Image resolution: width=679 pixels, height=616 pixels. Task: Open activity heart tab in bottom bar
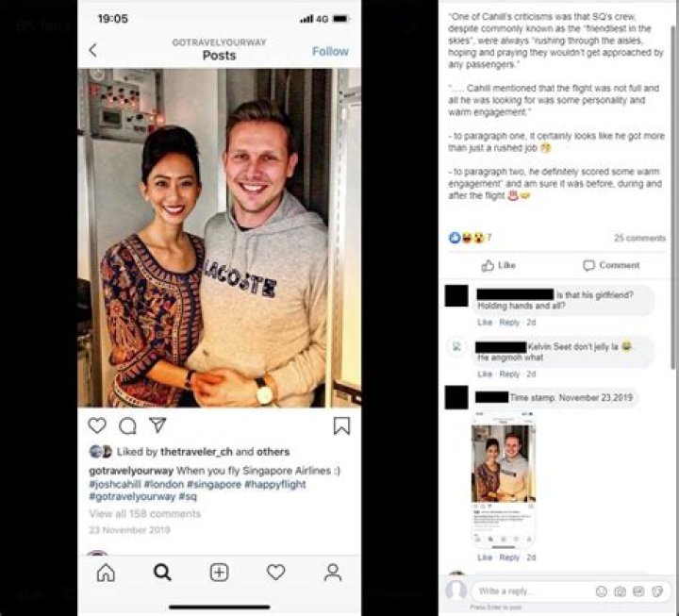click(275, 573)
